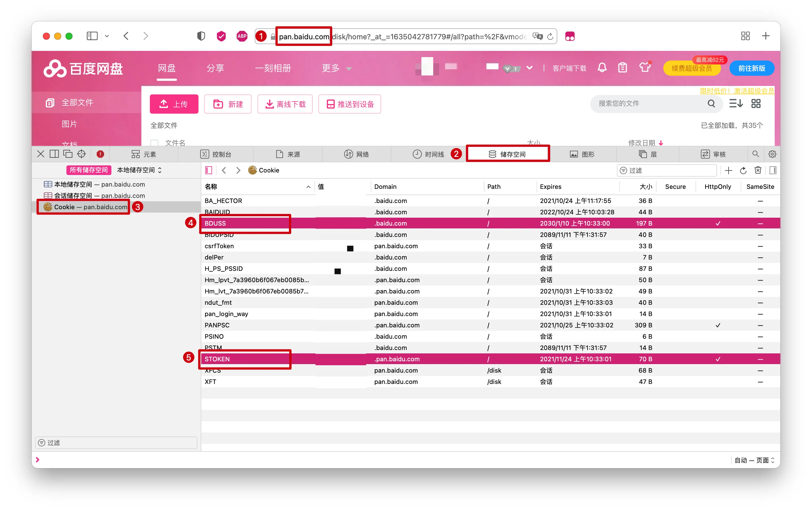The height and width of the screenshot is (510, 812).
Task: Open the pink extension icon beside address bar
Action: [570, 36]
